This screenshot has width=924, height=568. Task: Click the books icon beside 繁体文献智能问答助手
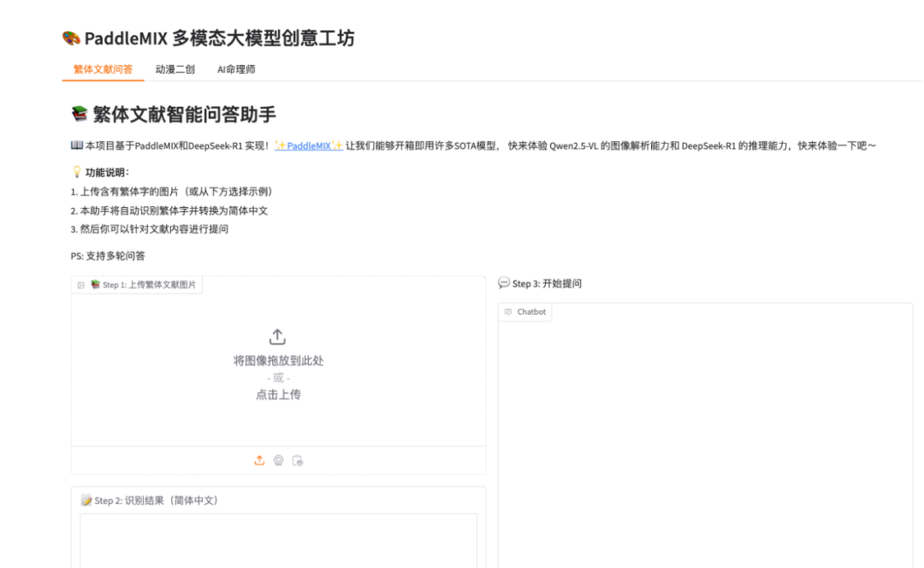[80, 113]
